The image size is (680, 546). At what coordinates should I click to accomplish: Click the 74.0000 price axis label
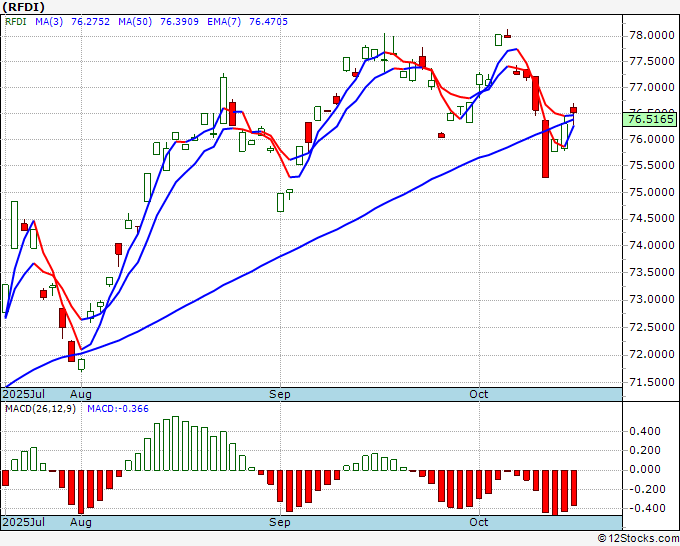[x=651, y=245]
